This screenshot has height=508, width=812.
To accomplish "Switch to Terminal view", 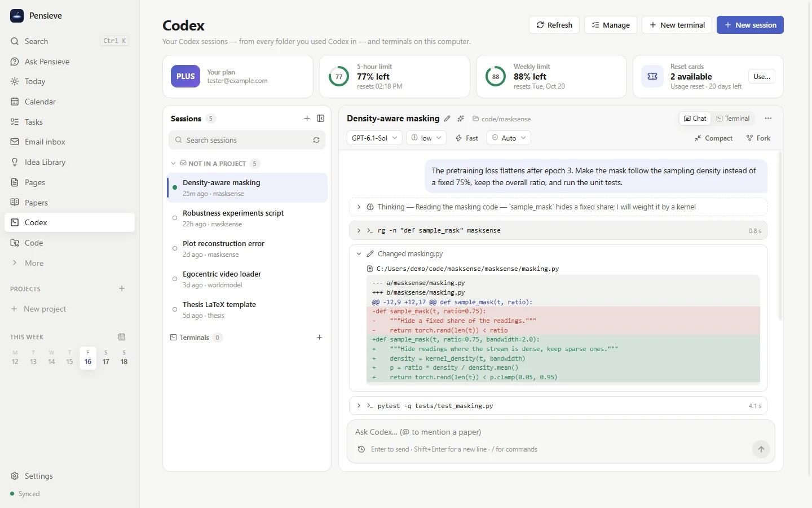I will (733, 119).
